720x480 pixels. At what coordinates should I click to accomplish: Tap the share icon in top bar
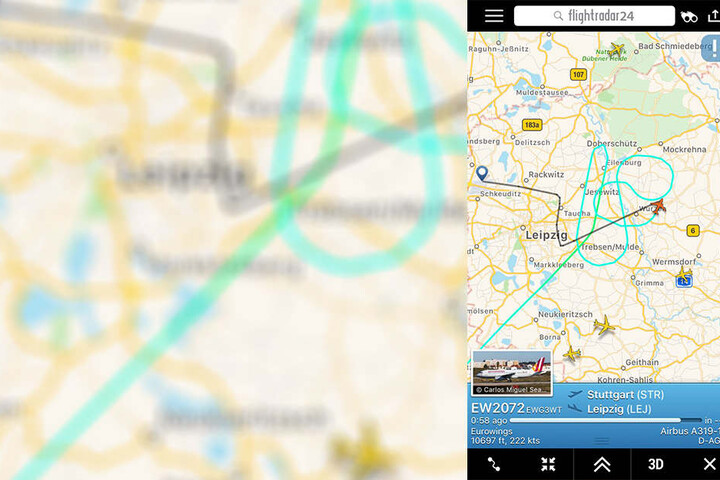714,16
